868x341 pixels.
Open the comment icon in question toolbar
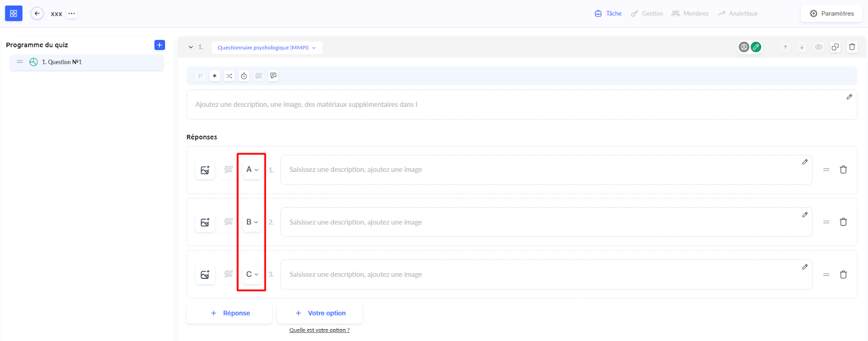(273, 76)
